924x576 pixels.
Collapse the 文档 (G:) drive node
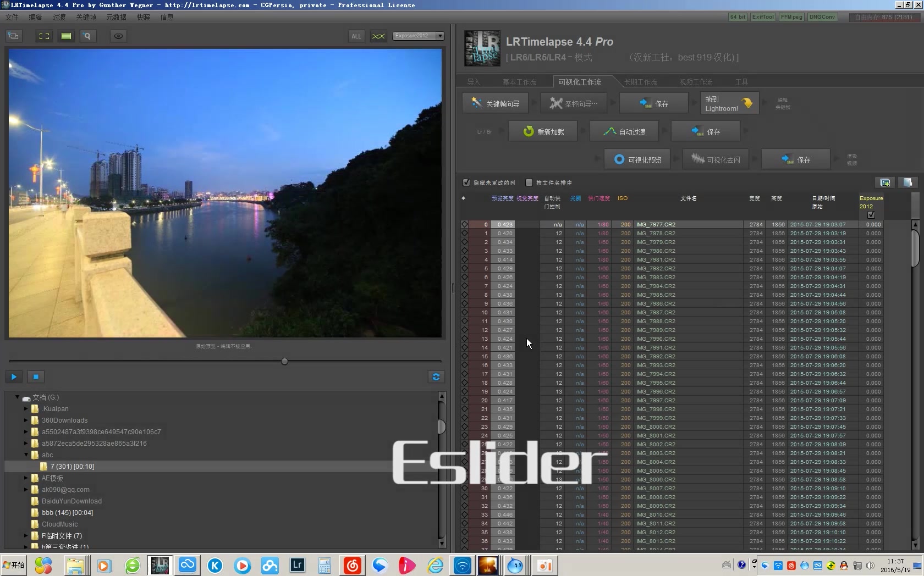[x=17, y=397]
